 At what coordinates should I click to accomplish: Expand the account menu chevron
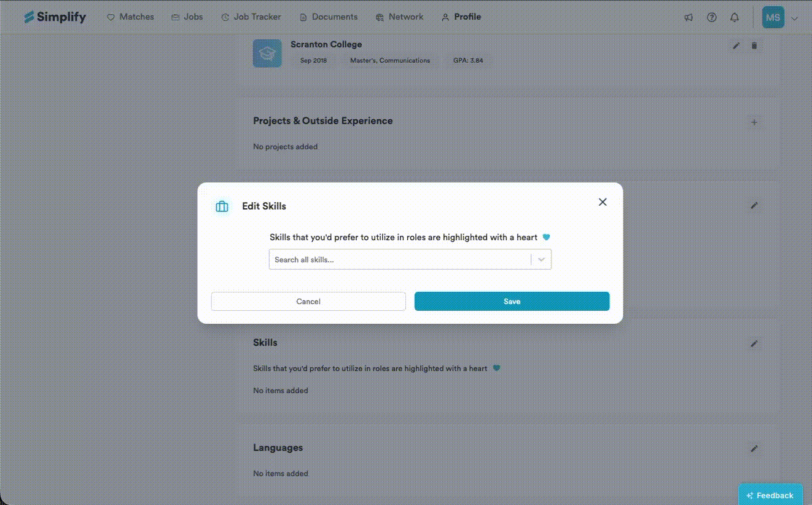pos(795,18)
